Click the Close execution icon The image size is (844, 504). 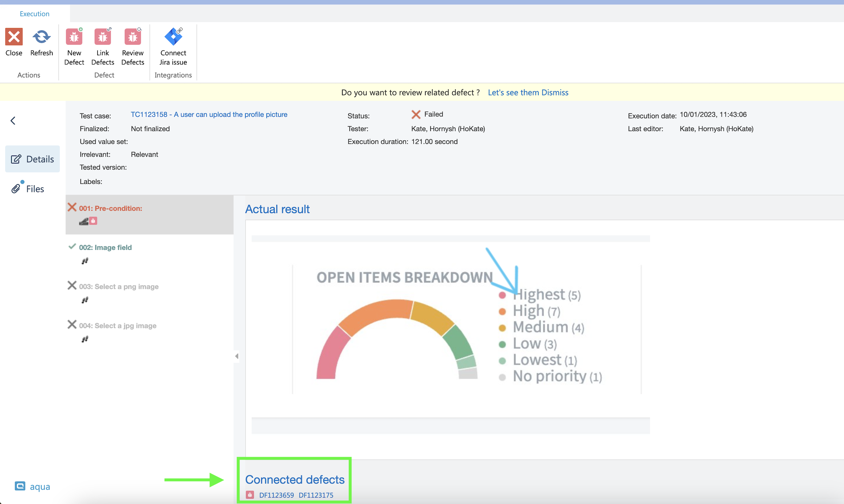14,37
